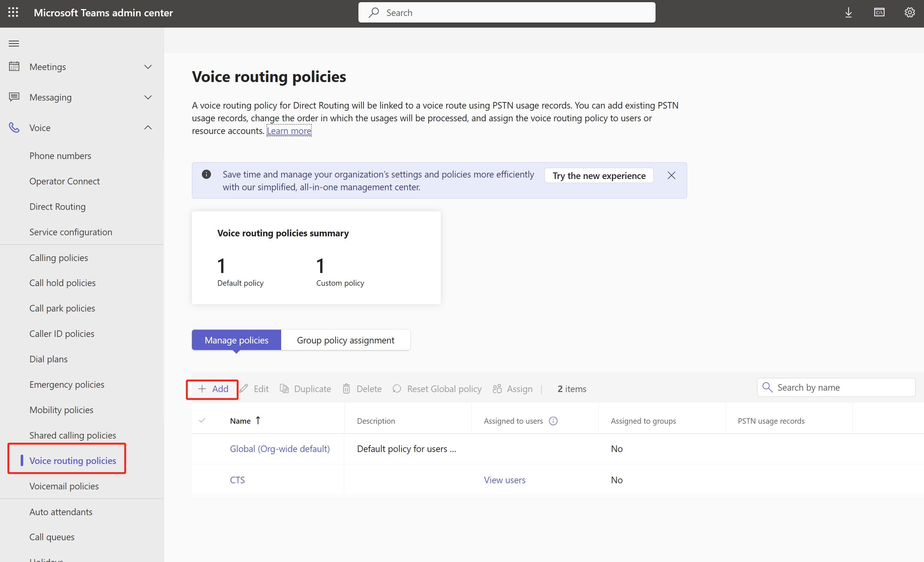Click the Default policy count
The image size is (924, 562).
(221, 266)
